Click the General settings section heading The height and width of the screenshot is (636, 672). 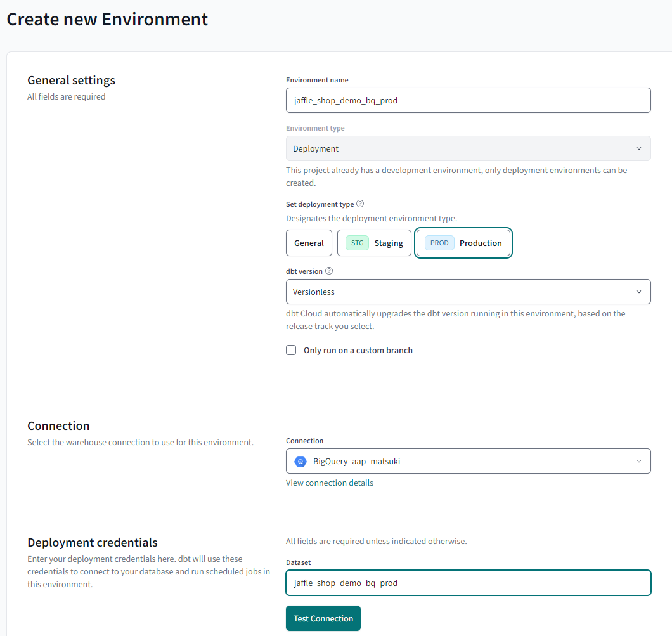71,81
